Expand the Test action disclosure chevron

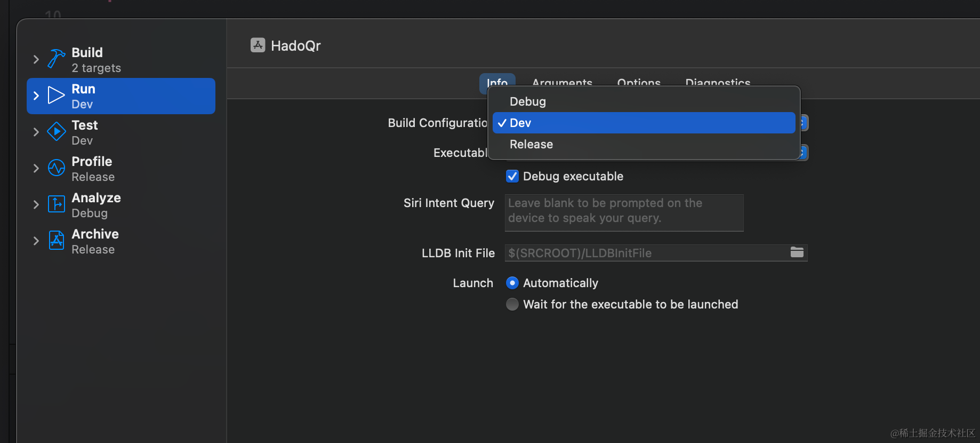(36, 132)
